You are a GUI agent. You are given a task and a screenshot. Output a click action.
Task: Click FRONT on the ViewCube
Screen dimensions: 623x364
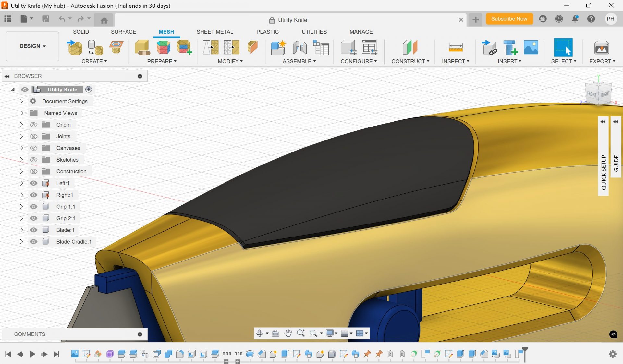click(x=592, y=94)
